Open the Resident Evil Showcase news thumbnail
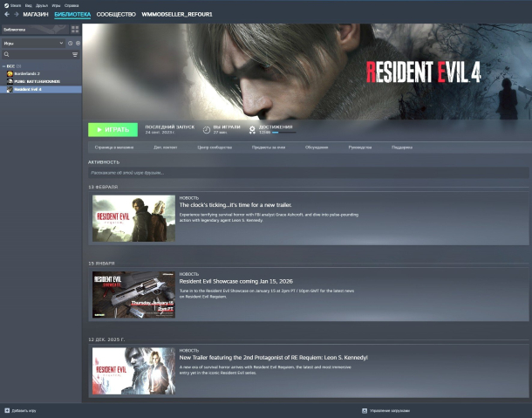The height and width of the screenshot is (418, 532). (133, 294)
